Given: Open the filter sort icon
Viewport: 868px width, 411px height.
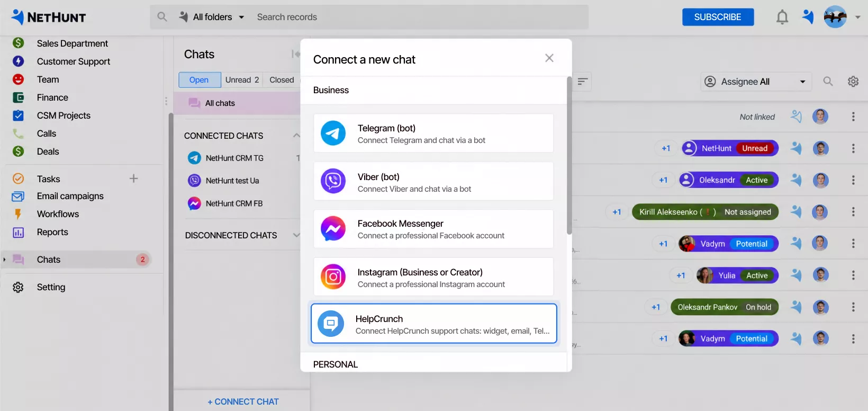Looking at the screenshot, I should coord(582,82).
